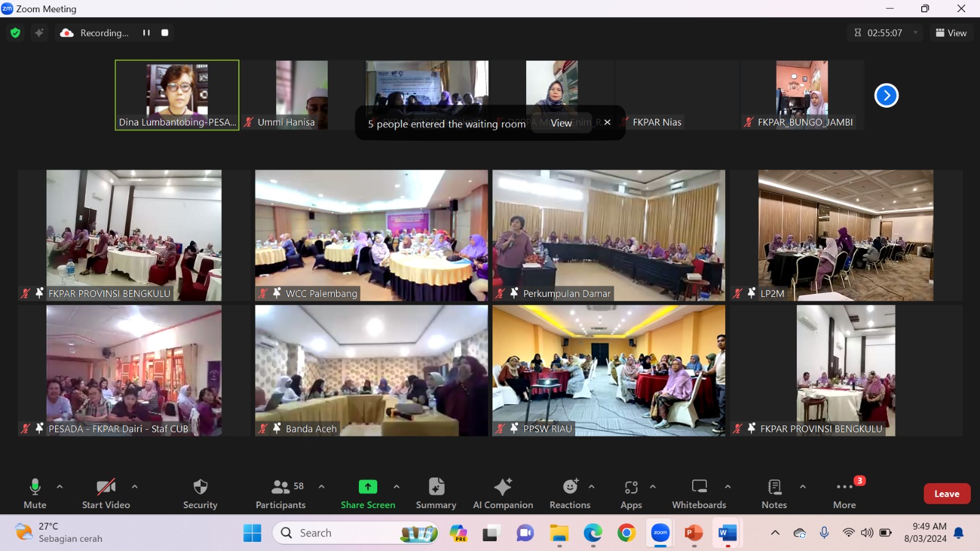
Task: Expand audio options arrow next to Mute
Action: [x=59, y=487]
